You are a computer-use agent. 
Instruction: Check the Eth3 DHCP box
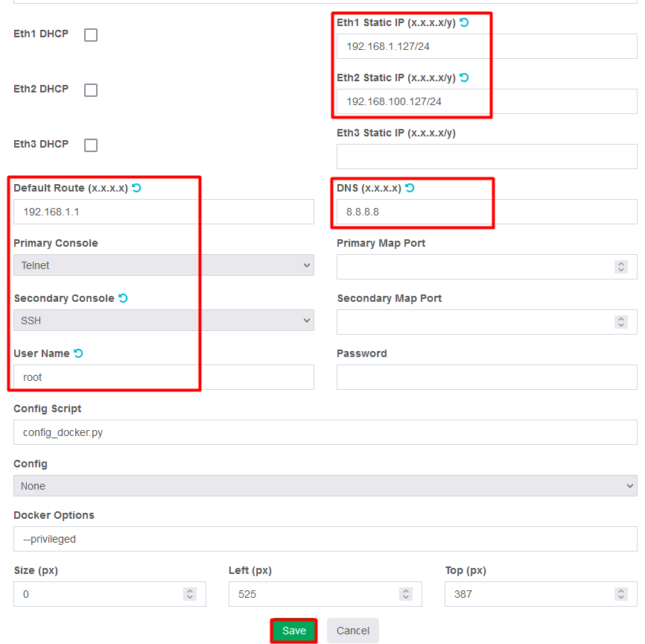tap(91, 145)
